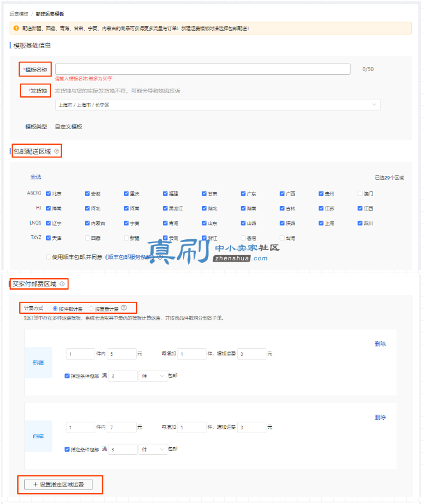The width and height of the screenshot is (424, 504).
Task: Uncheck the 河北 checkbox
Action: click(x=87, y=208)
